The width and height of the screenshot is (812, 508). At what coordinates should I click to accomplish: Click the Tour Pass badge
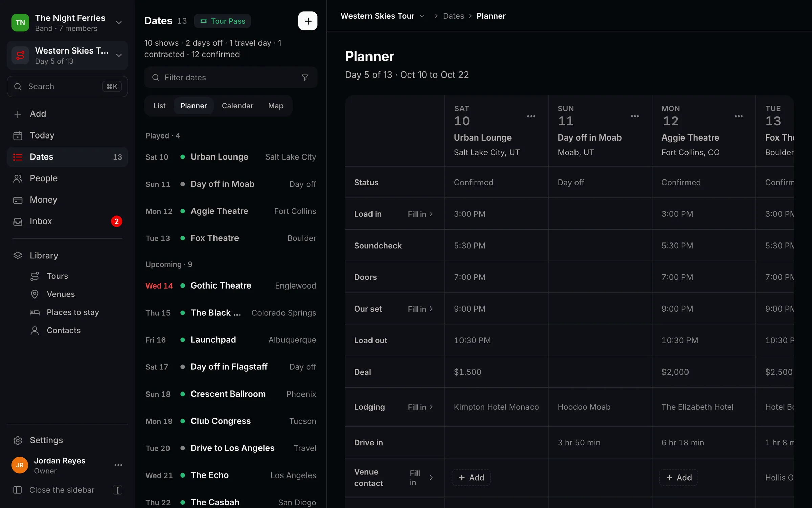[222, 21]
